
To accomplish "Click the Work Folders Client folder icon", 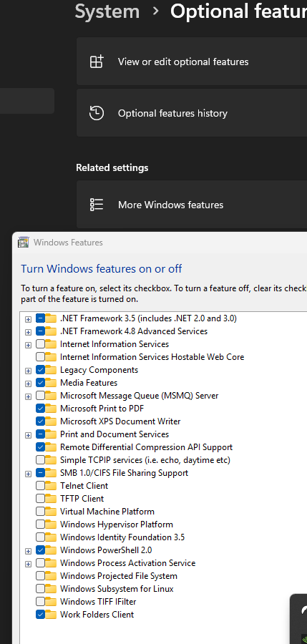I will 51,615.
